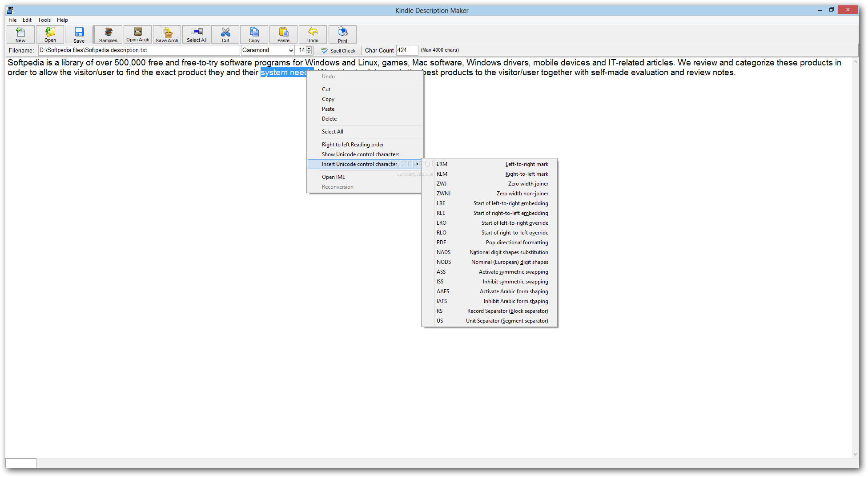Run the Spell Check button
This screenshot has height=477, width=868.
click(x=338, y=51)
